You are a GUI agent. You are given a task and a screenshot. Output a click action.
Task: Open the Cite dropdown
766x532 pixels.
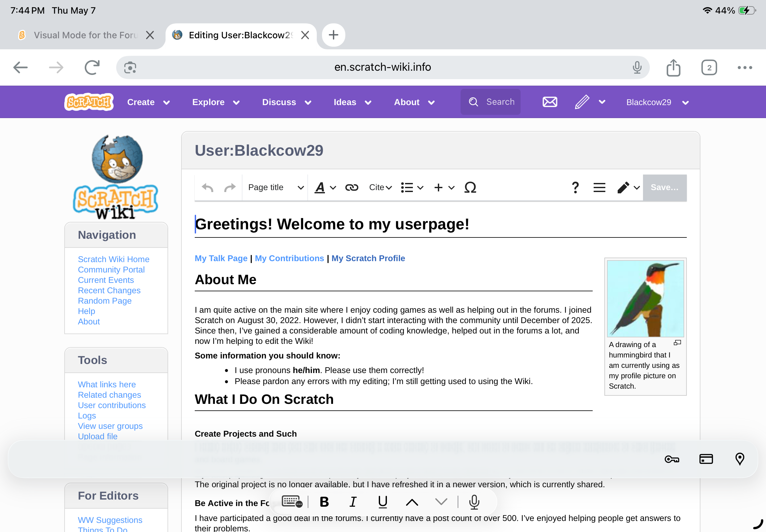point(380,188)
